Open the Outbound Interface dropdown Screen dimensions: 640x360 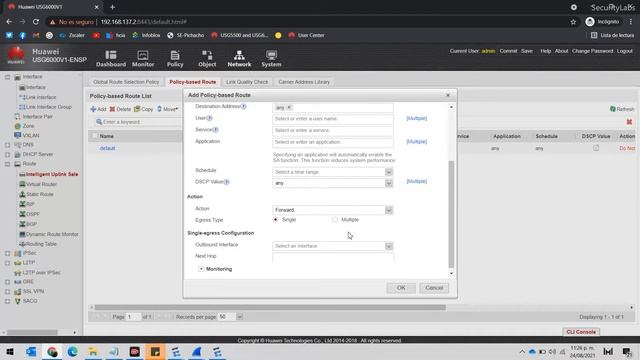pos(389,246)
